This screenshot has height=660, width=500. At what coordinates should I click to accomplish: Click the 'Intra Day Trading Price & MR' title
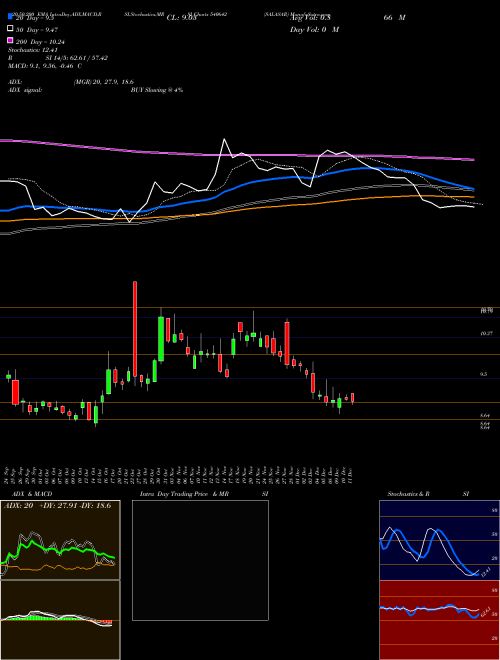tap(184, 494)
